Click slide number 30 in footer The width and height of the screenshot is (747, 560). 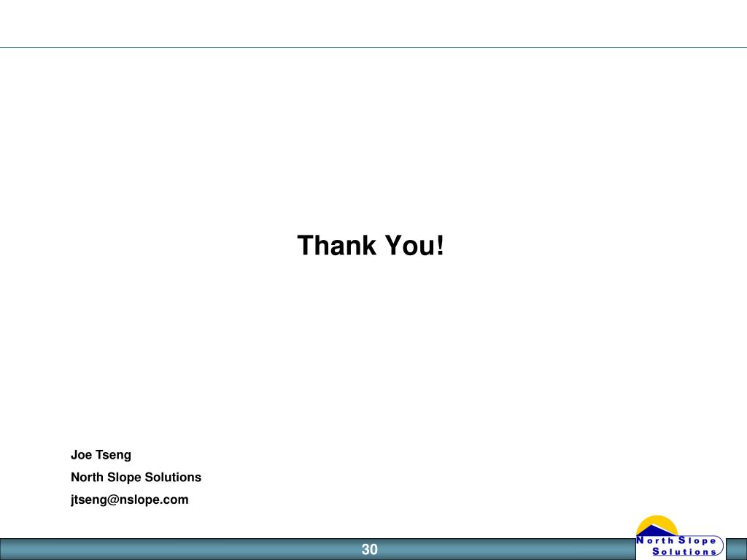coord(370,550)
